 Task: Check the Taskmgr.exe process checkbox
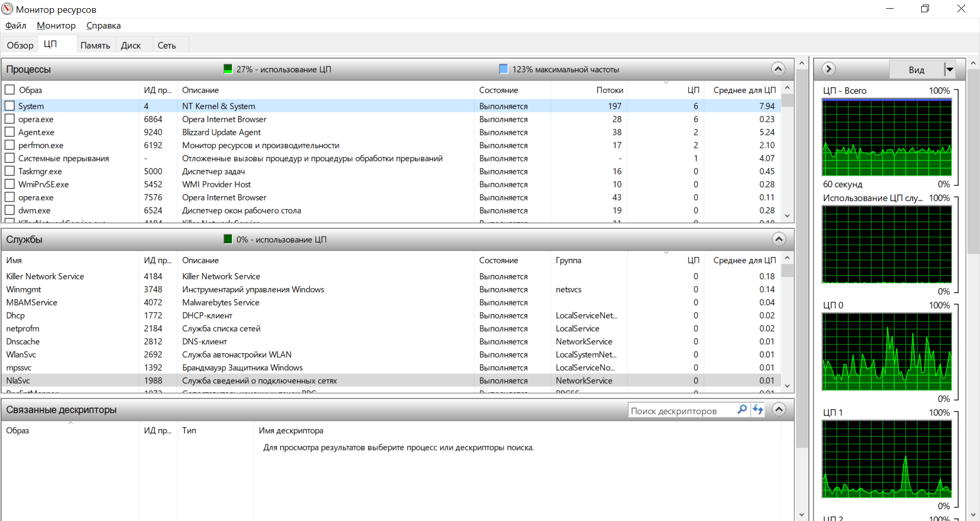[10, 171]
